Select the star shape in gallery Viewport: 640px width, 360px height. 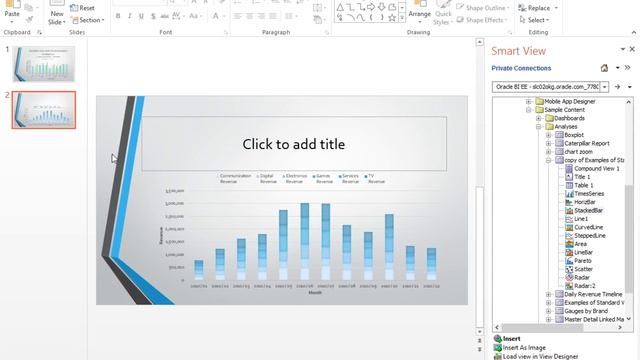(392, 18)
